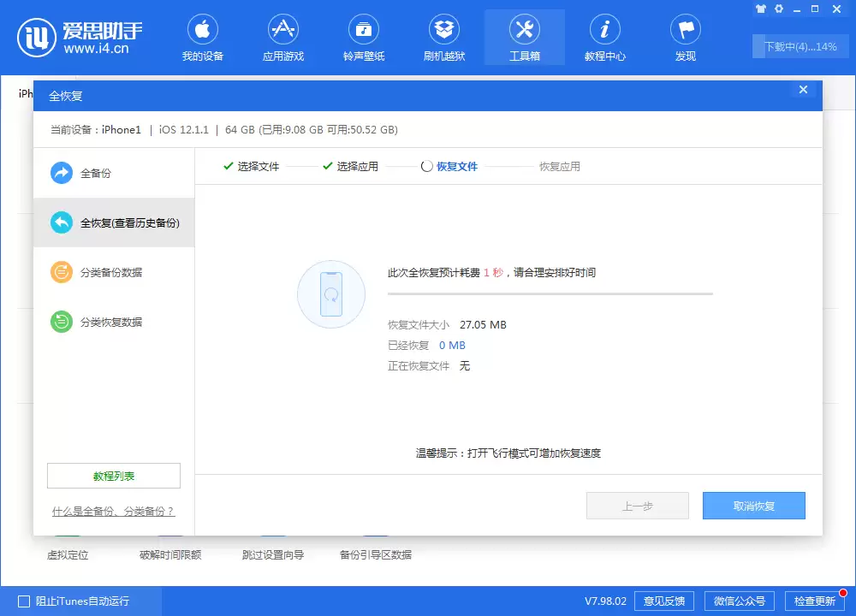Image resolution: width=856 pixels, height=616 pixels.
Task: Click 27.05 MB file size value
Action: point(483,324)
